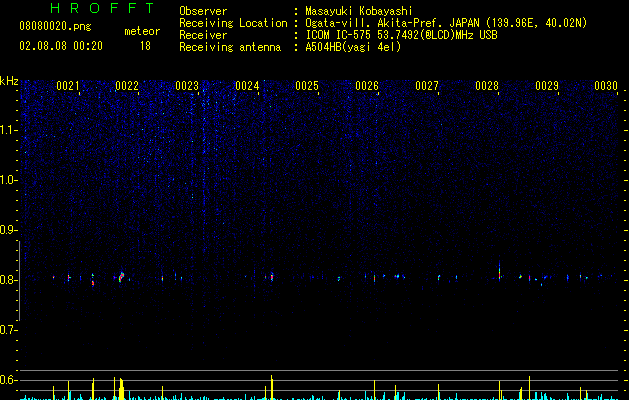Click the 0.9 kHz axis label
The width and height of the screenshot is (629, 400).
pos(8,230)
